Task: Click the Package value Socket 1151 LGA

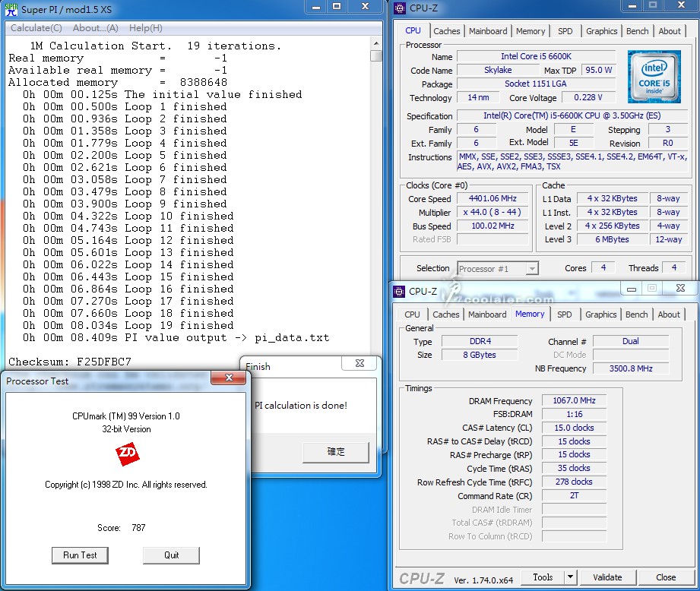Action: click(536, 84)
